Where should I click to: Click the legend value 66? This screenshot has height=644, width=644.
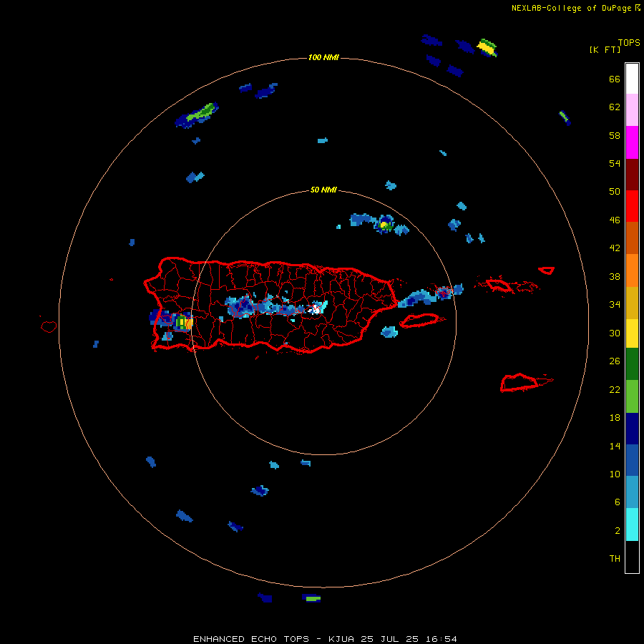615,79
